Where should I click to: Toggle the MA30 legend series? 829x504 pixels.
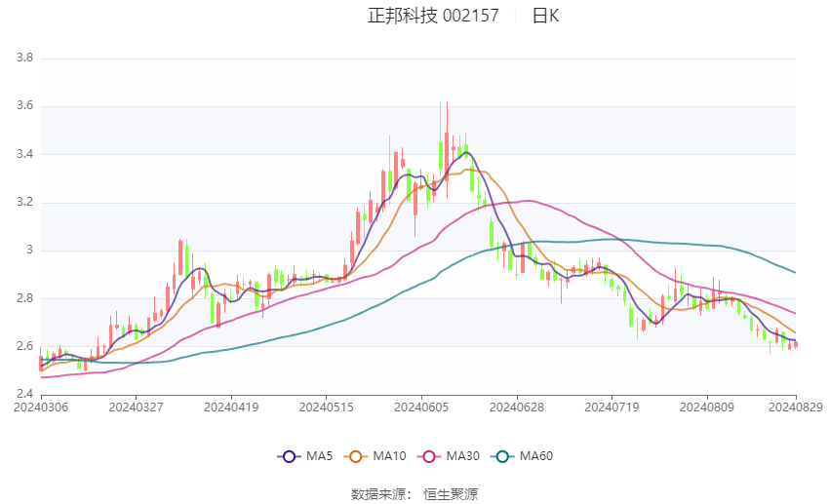[x=449, y=456]
